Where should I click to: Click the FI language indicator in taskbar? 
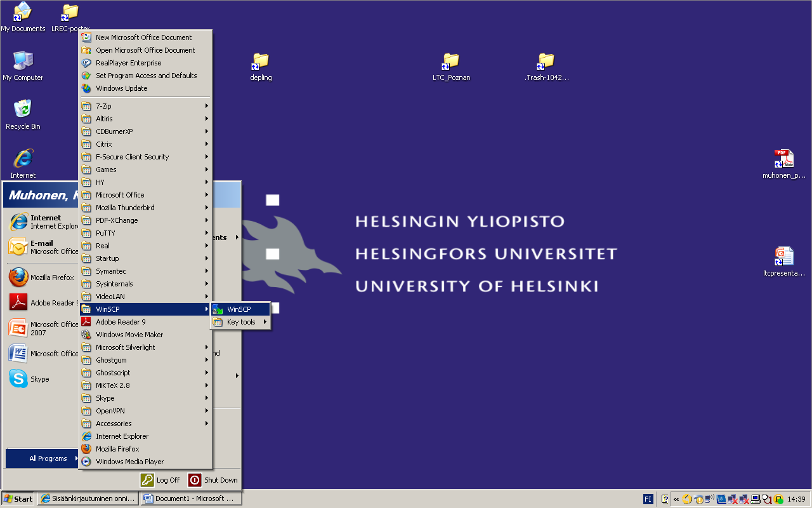[x=648, y=498]
